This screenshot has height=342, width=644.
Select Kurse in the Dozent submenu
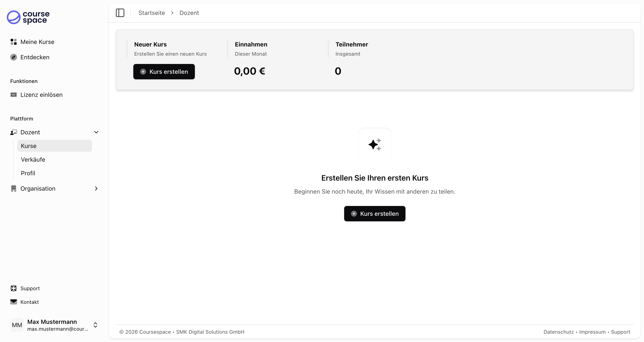(x=29, y=146)
